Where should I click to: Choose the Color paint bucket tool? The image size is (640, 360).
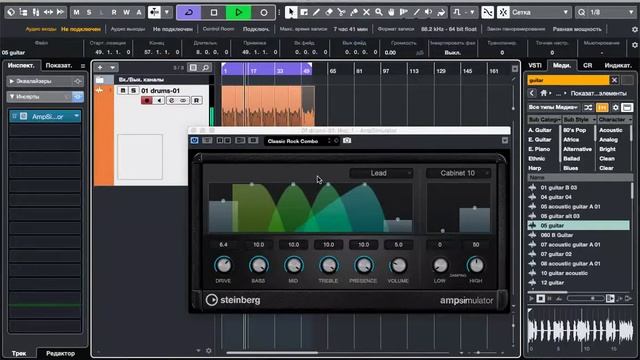point(441,12)
